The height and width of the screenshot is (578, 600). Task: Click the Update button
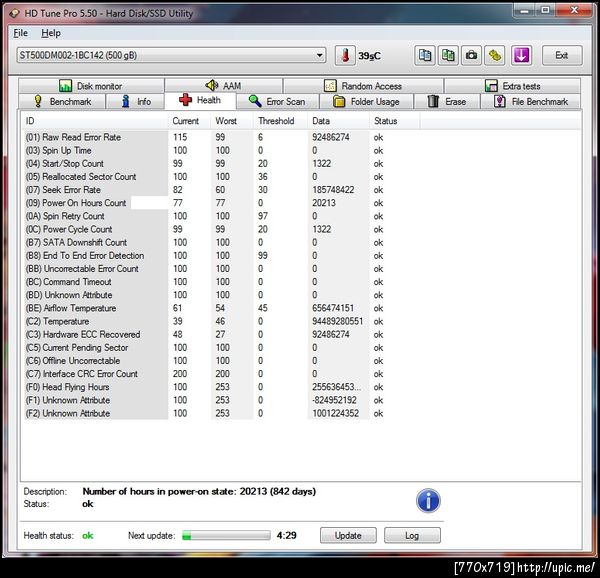tap(348, 535)
